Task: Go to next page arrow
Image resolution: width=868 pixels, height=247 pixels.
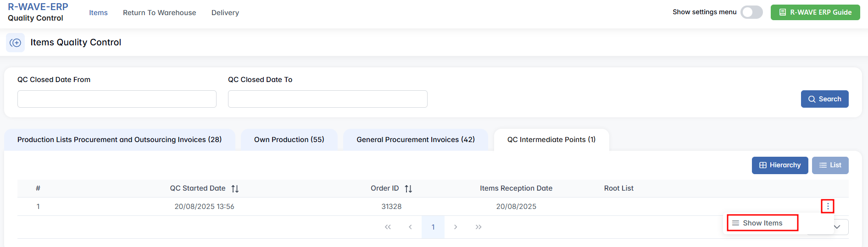Action: (456, 227)
